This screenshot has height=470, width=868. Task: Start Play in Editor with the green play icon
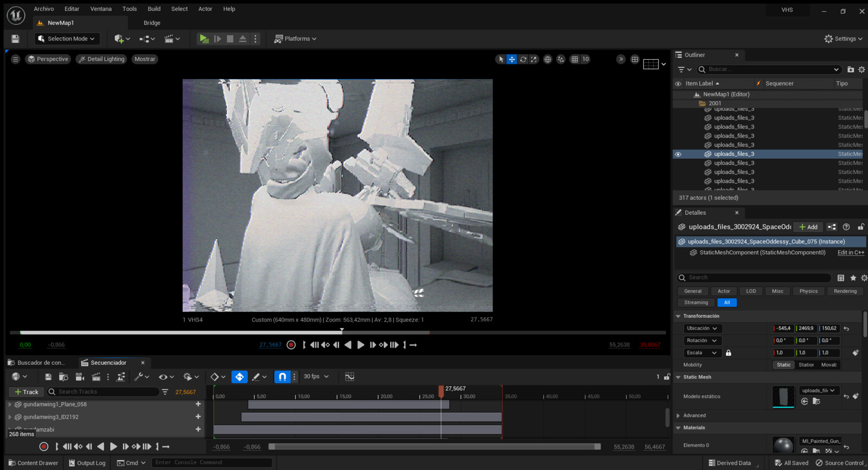(x=204, y=38)
